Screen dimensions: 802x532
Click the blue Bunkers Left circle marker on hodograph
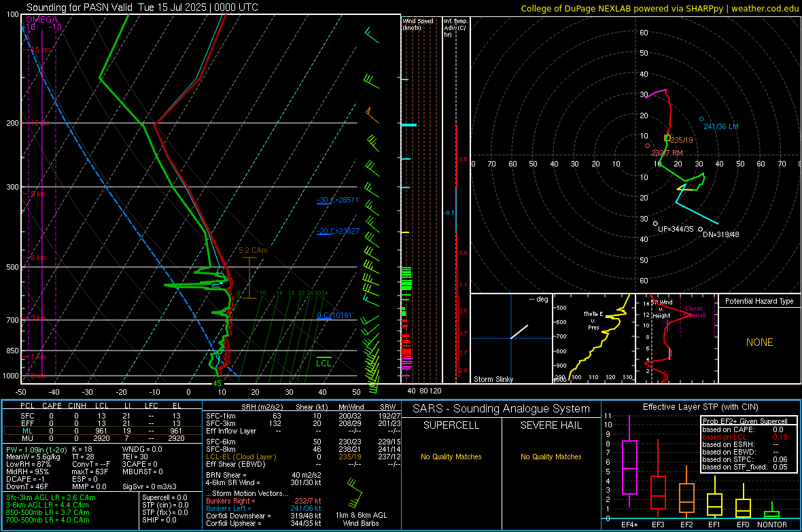[x=701, y=119]
